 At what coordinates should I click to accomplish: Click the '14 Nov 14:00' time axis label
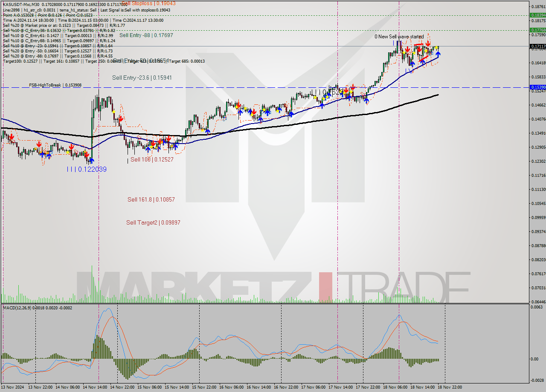[96, 387]
